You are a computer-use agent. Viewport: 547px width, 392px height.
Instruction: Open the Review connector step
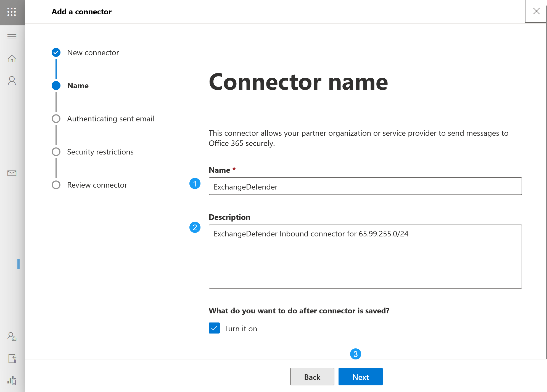[x=97, y=185]
